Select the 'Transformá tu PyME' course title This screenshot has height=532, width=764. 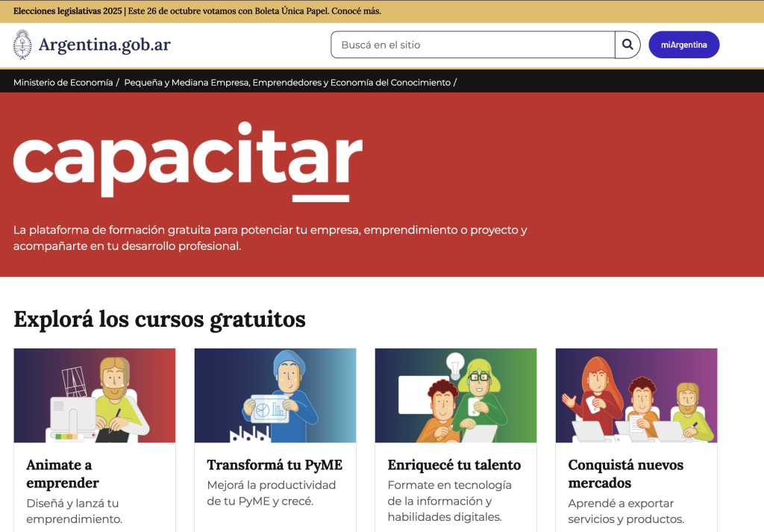[275, 465]
